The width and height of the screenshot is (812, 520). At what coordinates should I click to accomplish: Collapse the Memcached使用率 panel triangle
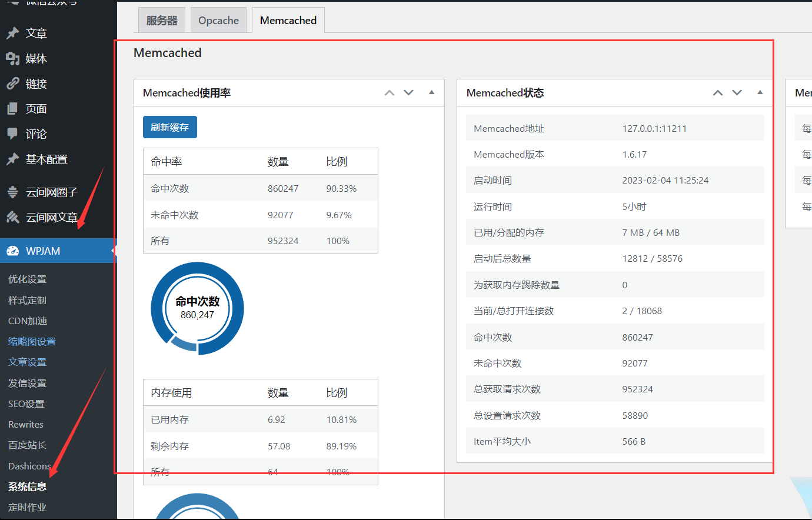coord(431,92)
